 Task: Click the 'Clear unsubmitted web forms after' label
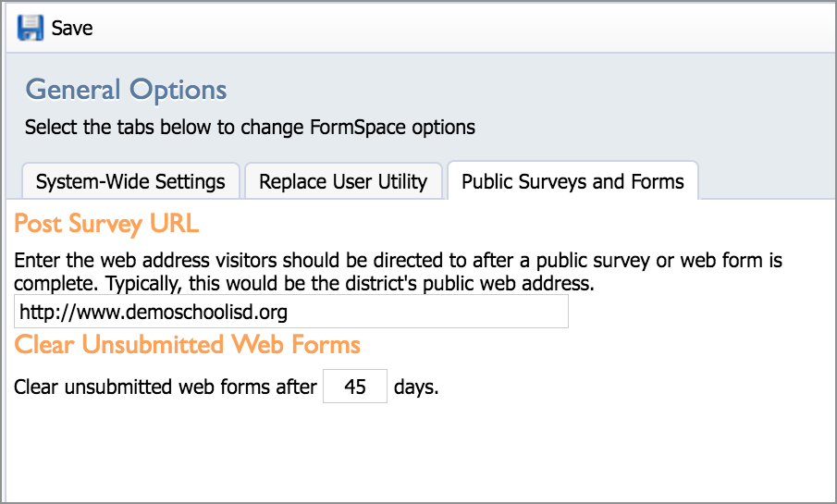click(x=165, y=387)
